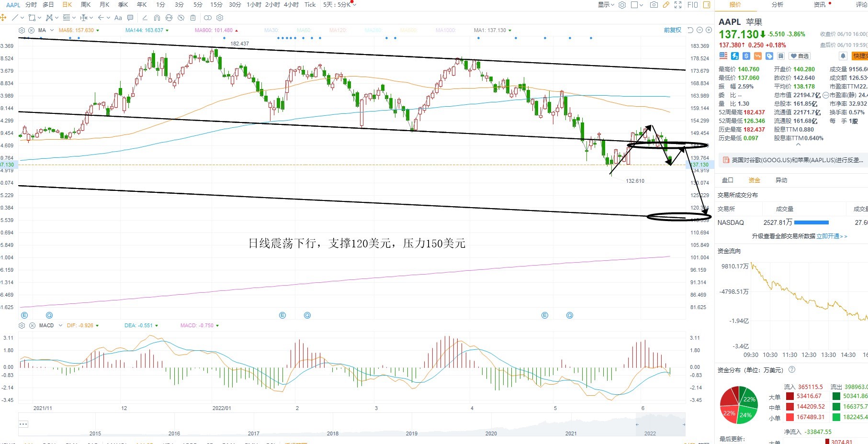Toggle the chart layout square
The image size is (868, 444).
click(634, 5)
